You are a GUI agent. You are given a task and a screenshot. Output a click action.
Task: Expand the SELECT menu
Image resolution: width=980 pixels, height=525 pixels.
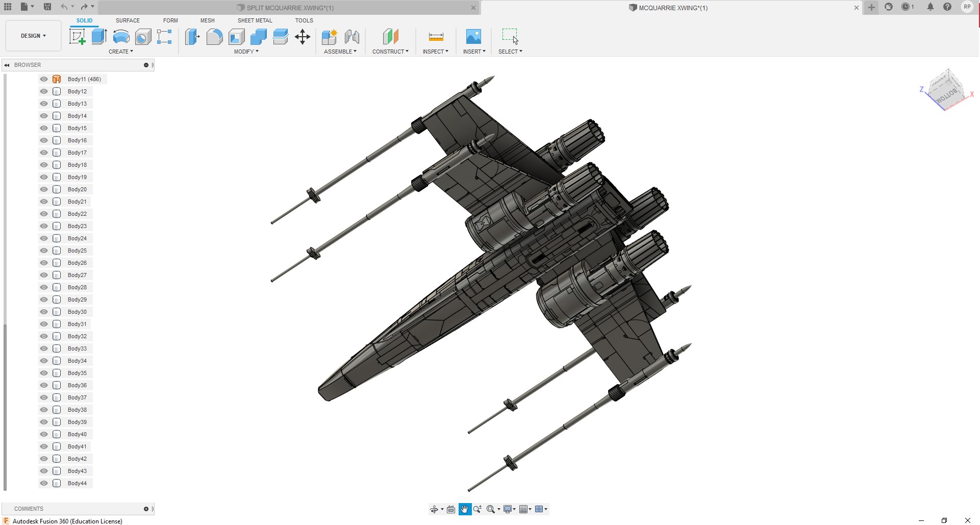coord(510,52)
